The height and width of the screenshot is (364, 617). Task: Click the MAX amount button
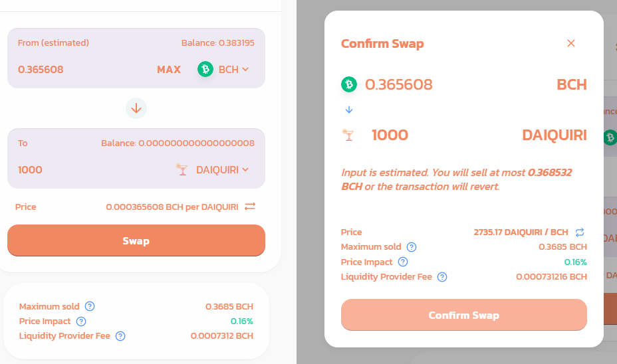pos(169,70)
